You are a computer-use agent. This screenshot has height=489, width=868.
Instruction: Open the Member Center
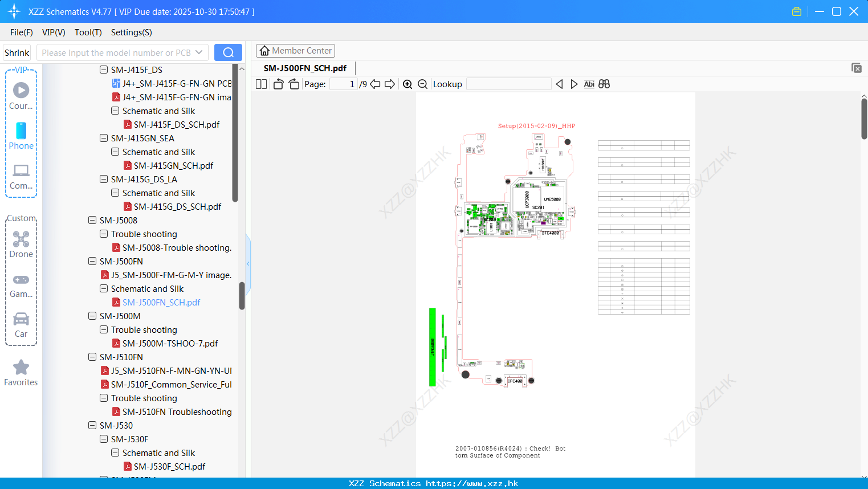point(295,51)
